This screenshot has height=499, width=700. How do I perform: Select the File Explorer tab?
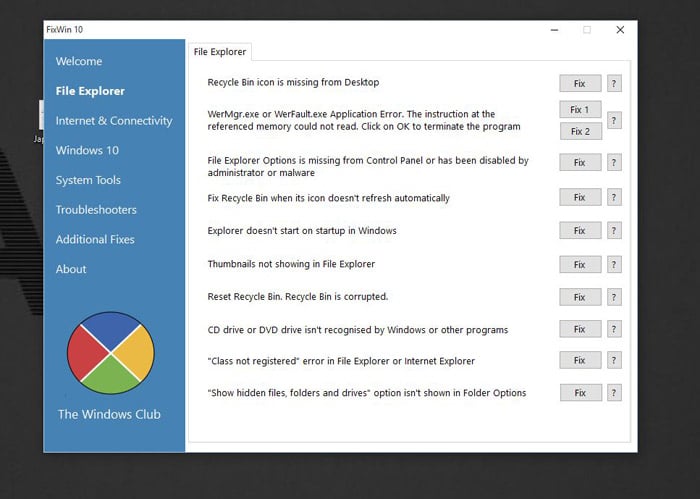tap(220, 52)
